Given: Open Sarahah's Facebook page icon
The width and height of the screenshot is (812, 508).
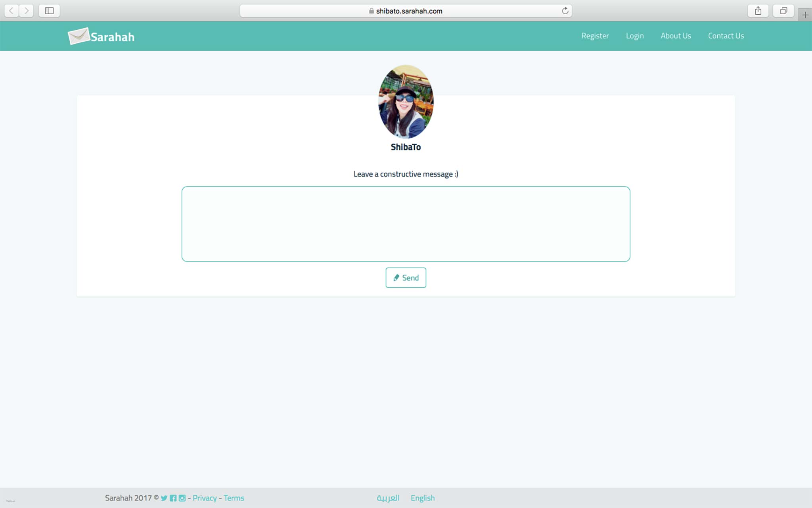Looking at the screenshot, I should pyautogui.click(x=173, y=498).
